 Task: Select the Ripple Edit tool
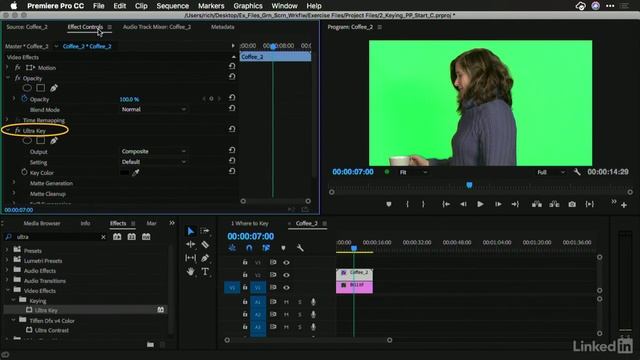(191, 244)
